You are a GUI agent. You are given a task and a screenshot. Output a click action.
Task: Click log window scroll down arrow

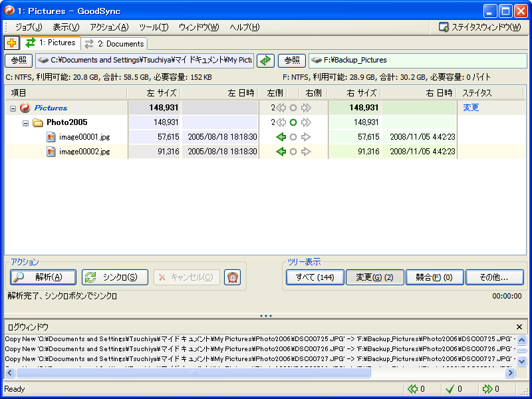pos(522,361)
